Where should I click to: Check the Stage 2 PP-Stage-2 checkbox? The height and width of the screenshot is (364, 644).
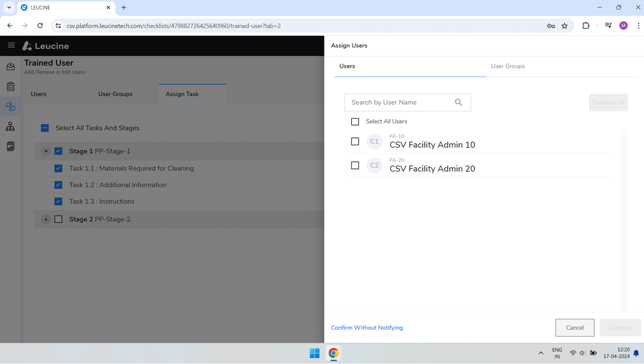click(x=59, y=219)
